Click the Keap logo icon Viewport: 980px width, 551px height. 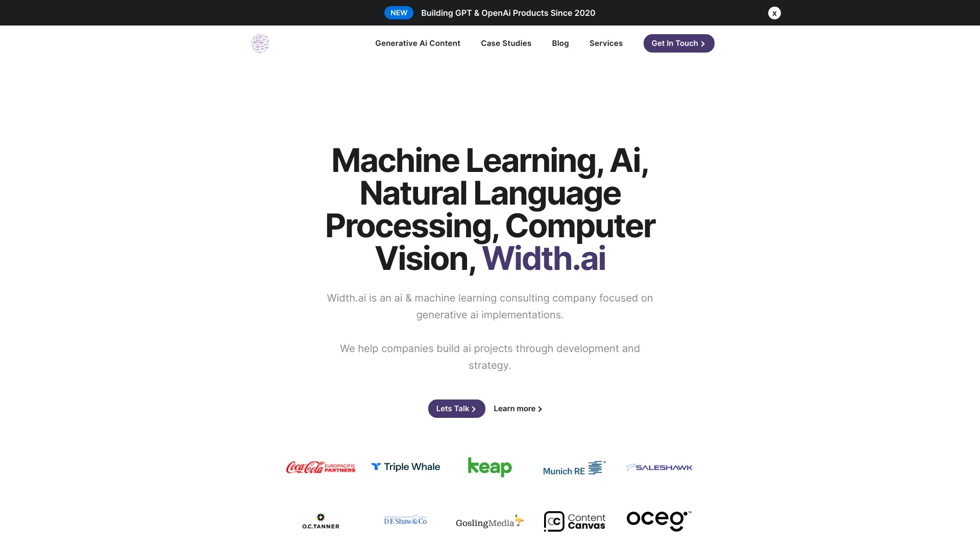tap(489, 467)
